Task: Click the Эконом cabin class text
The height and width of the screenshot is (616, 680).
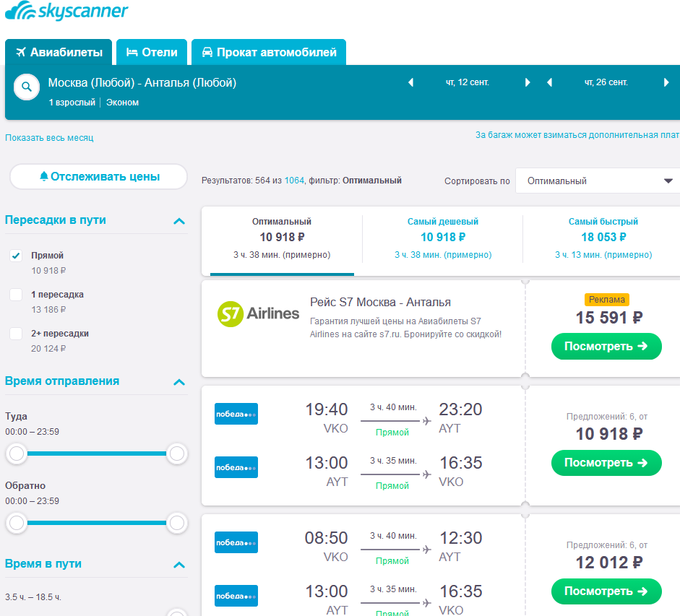Action: point(122,103)
